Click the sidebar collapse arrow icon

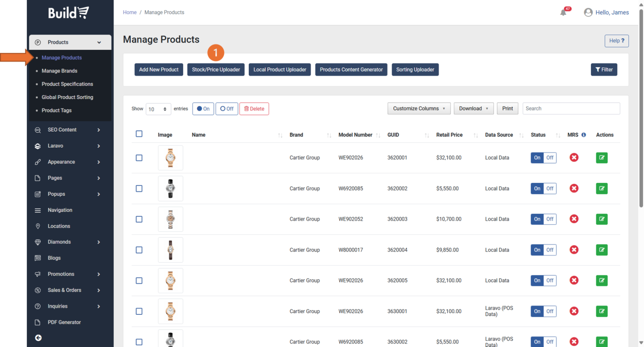coord(38,338)
